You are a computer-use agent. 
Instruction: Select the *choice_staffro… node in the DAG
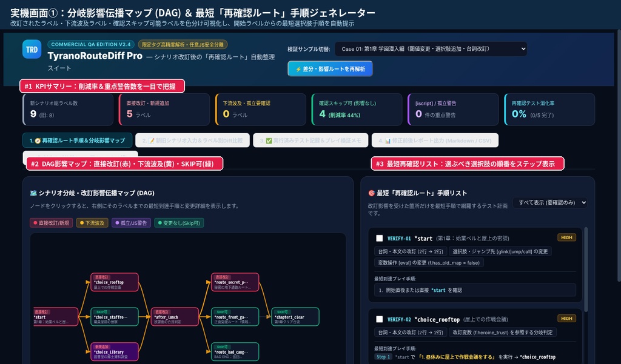click(x=115, y=317)
